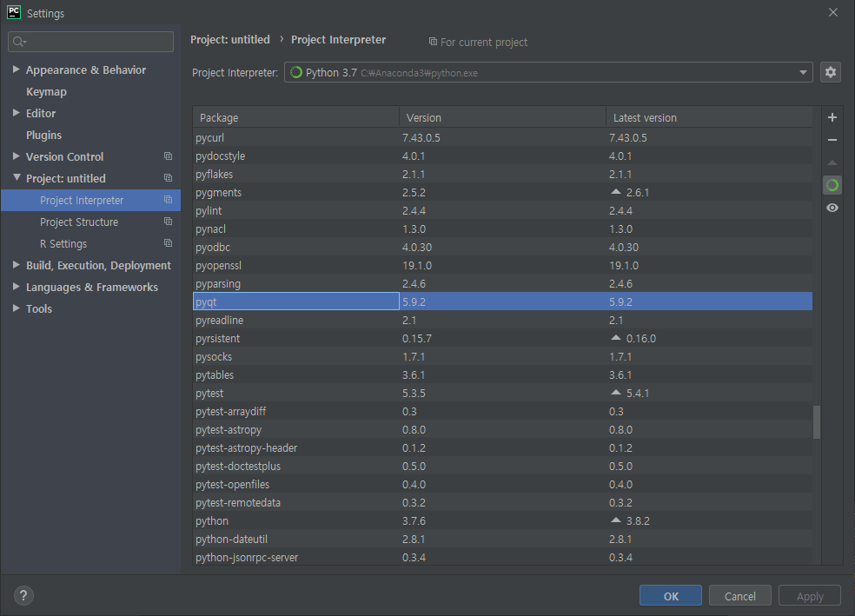Expand Appearance & Behavior section
Viewport: 855px width, 616px height.
point(16,70)
